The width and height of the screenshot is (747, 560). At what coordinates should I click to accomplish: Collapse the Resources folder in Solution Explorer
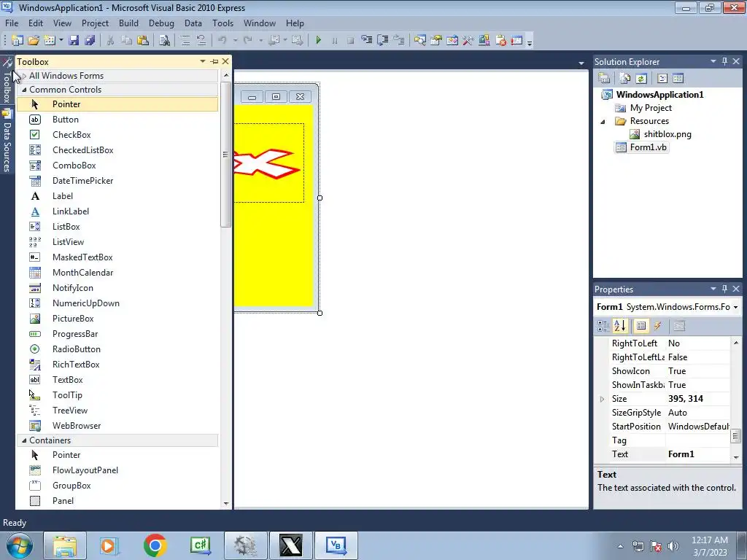point(603,122)
